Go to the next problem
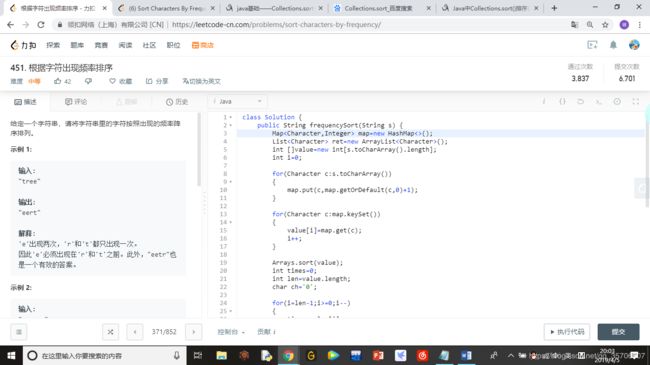 point(193,332)
